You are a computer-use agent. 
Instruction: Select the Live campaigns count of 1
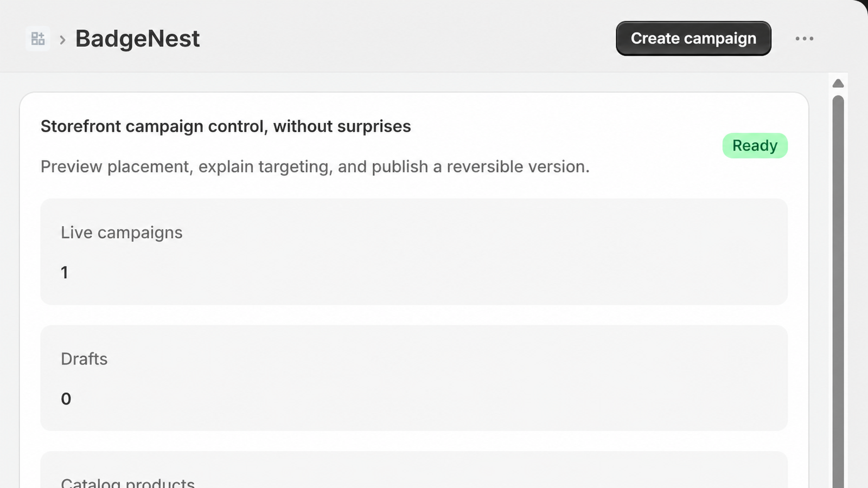(x=65, y=272)
